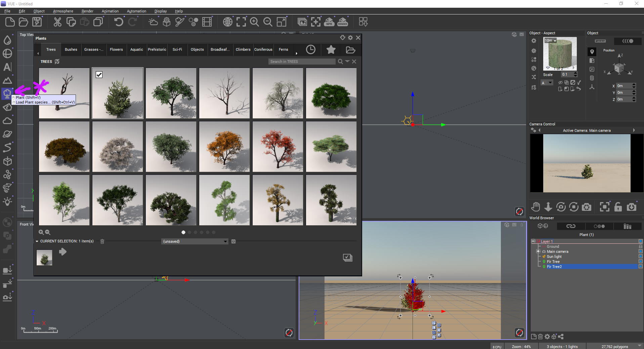Click the animation filmstrip icon in toolbar

coord(207,22)
